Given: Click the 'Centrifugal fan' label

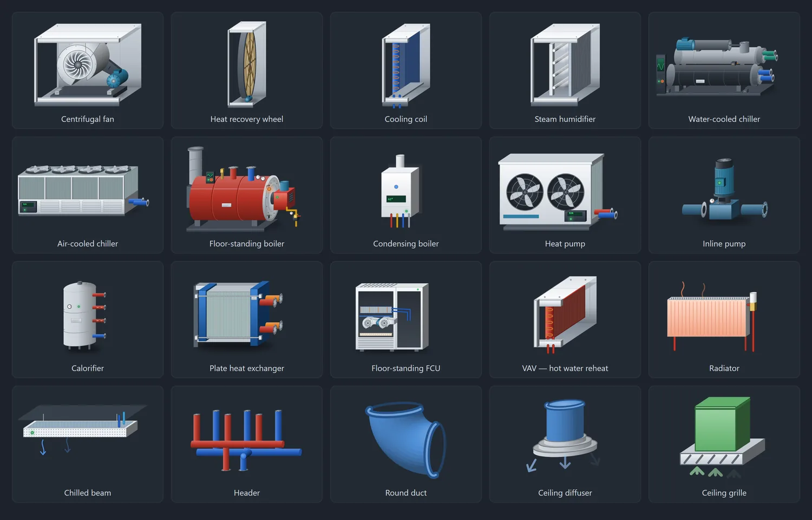Looking at the screenshot, I should pyautogui.click(x=88, y=119).
